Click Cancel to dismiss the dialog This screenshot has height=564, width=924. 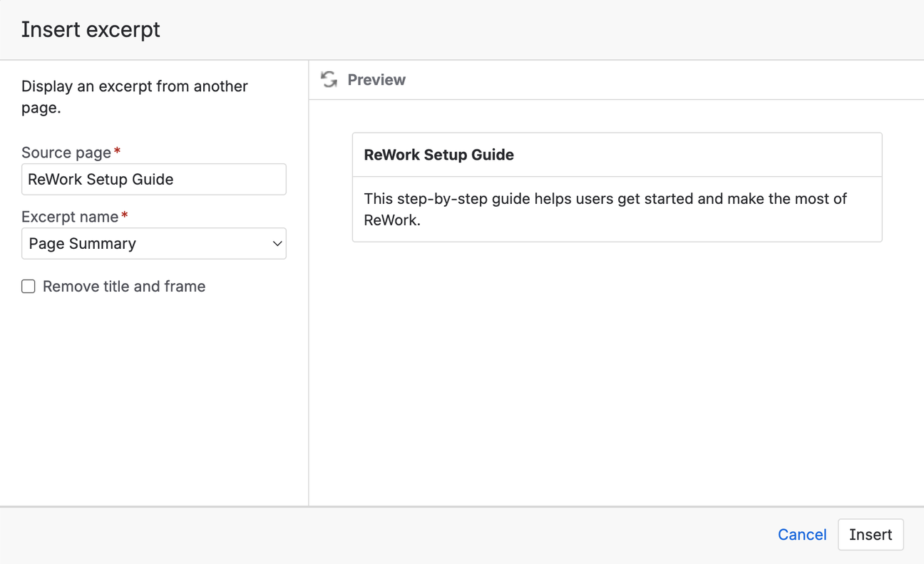pos(801,534)
